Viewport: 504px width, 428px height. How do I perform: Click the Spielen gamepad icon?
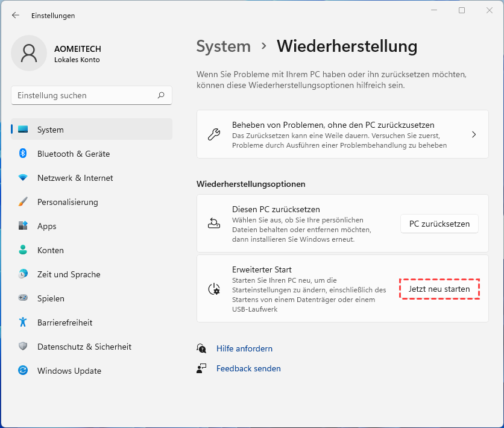(23, 298)
